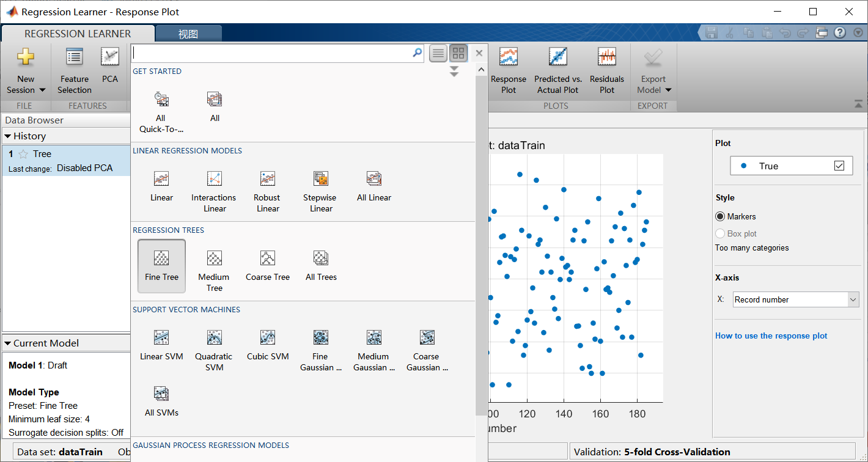Select the Medium Tree preset
The width and height of the screenshot is (868, 462).
(214, 271)
